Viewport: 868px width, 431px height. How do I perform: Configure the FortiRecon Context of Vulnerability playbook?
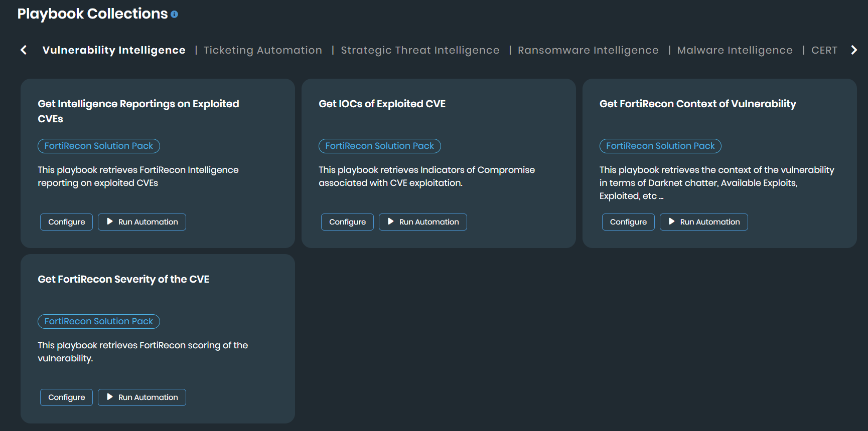[628, 222]
